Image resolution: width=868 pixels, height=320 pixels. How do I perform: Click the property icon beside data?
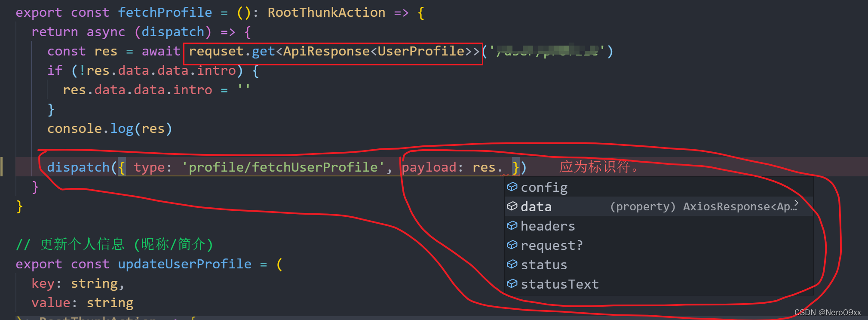512,206
